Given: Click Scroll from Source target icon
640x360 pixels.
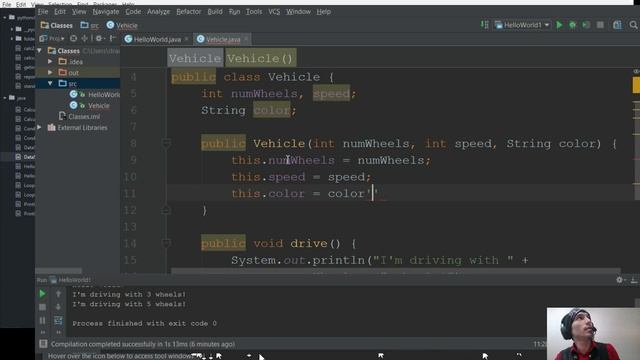Looking at the screenshot, I should tap(73, 39).
